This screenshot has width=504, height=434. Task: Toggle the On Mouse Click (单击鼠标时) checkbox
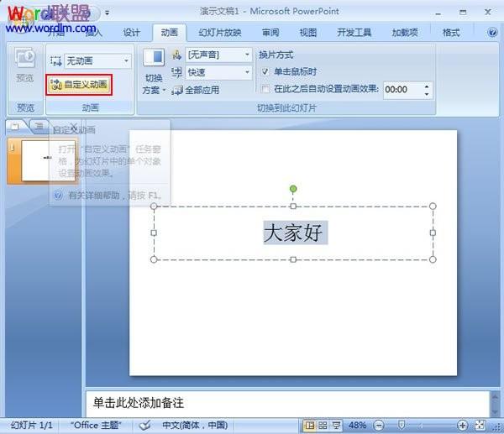pos(265,71)
